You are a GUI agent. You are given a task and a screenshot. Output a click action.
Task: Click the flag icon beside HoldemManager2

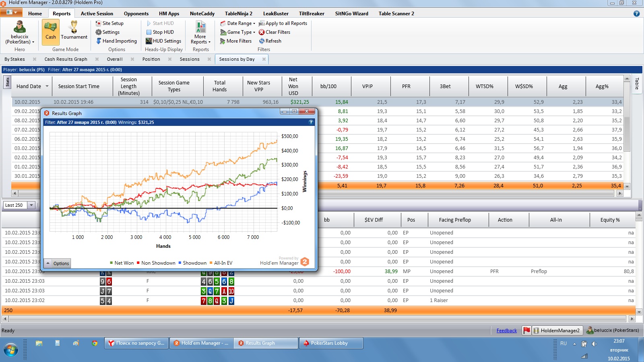[526, 331]
